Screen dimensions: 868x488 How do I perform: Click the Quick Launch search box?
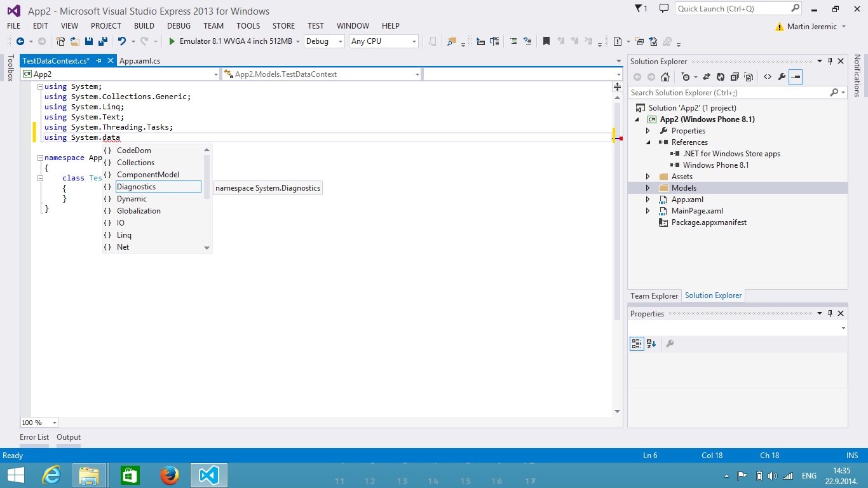click(738, 9)
